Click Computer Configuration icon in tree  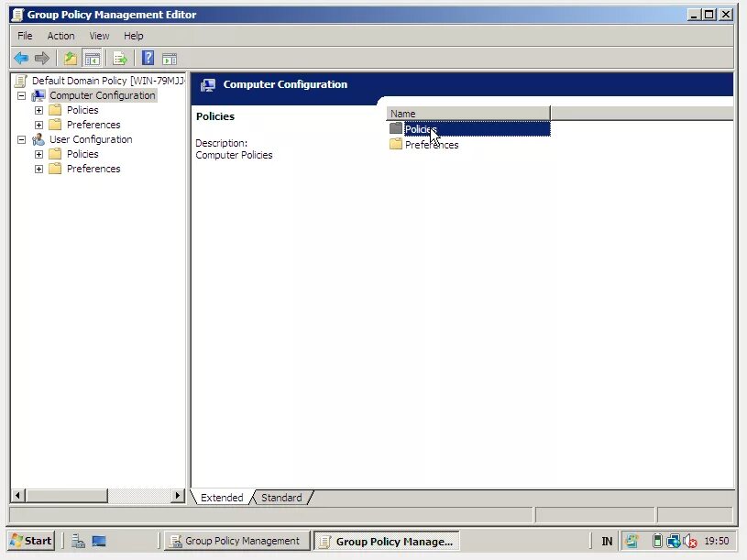(x=38, y=95)
